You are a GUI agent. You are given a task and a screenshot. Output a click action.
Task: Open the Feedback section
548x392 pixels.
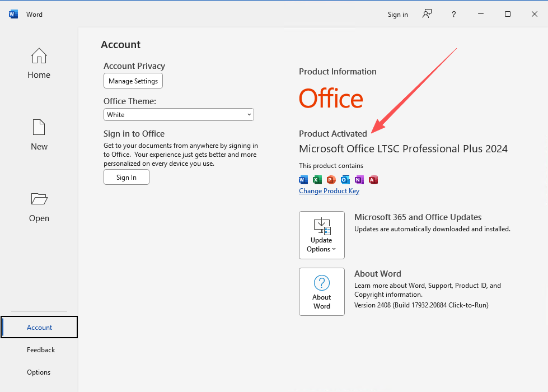(40, 350)
